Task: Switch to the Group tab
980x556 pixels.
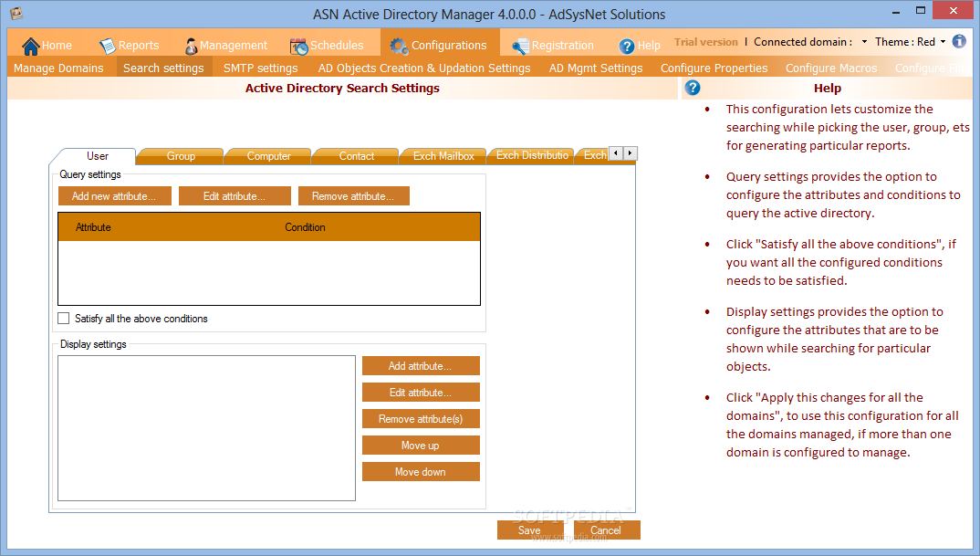Action: [181, 156]
